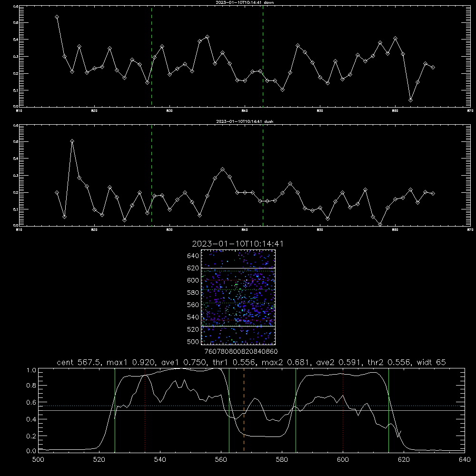Screen dimensions: 476x476
Task: Click the upper white horizontal line in pixel image
Action: coord(238,268)
